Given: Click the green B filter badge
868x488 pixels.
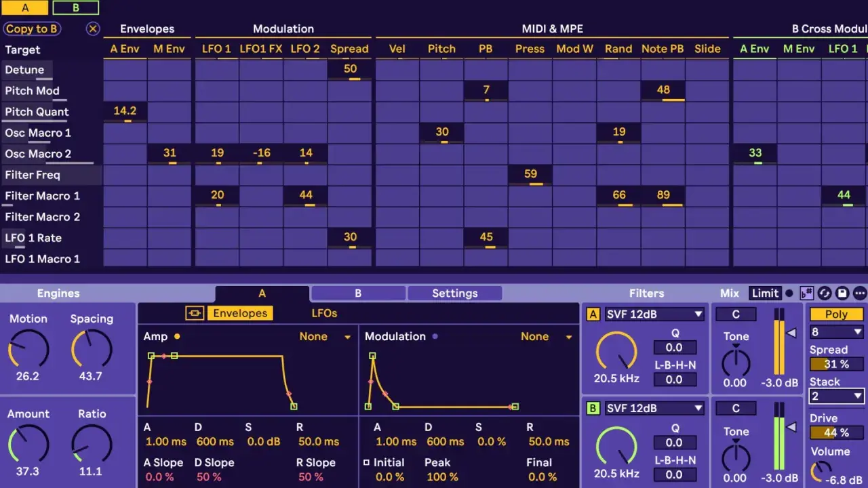Looking at the screenshot, I should click(593, 408).
